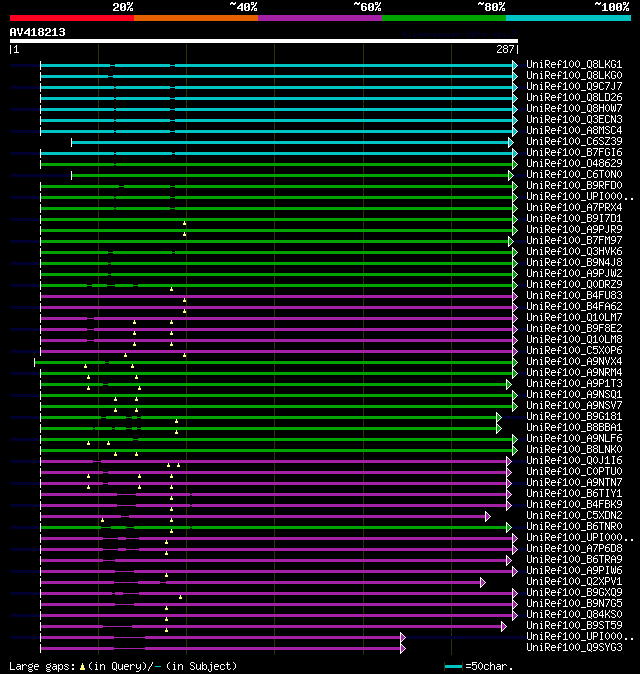This screenshot has height=674, width=640.
Task: Click the UniRef100_B9F8E2 label
Action: 574,328
